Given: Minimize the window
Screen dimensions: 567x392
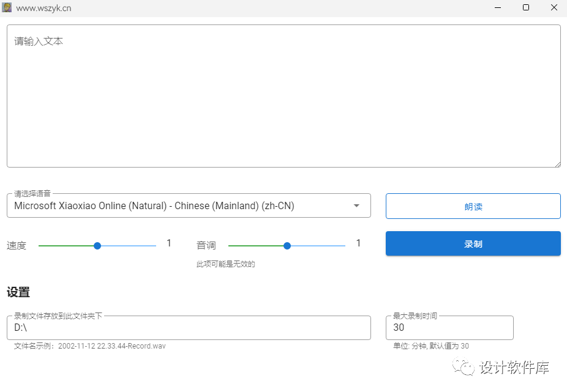Looking at the screenshot, I should (498, 7).
